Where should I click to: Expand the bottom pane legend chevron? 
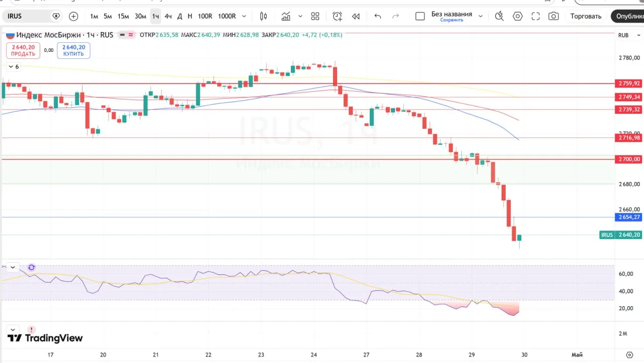point(12,330)
